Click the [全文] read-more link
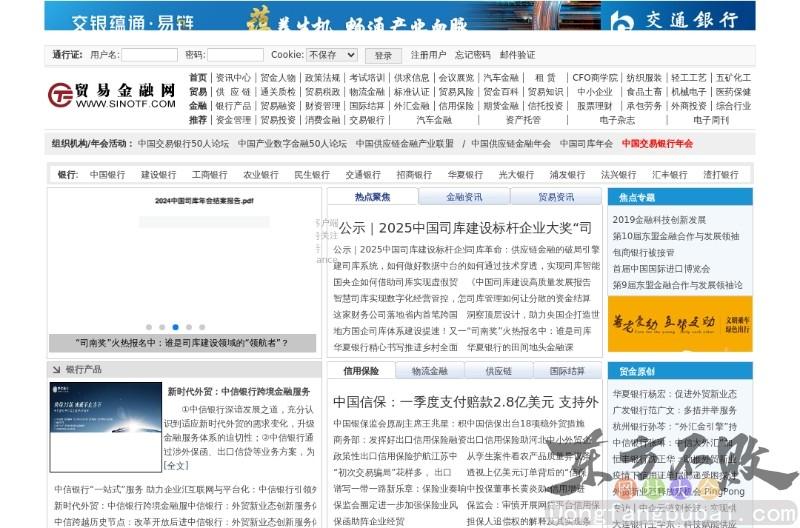 (x=176, y=466)
